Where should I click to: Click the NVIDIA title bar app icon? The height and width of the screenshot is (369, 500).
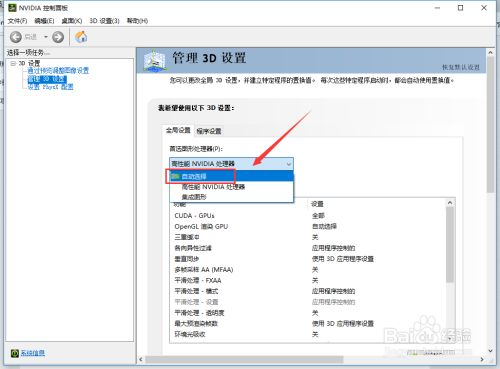(12, 7)
